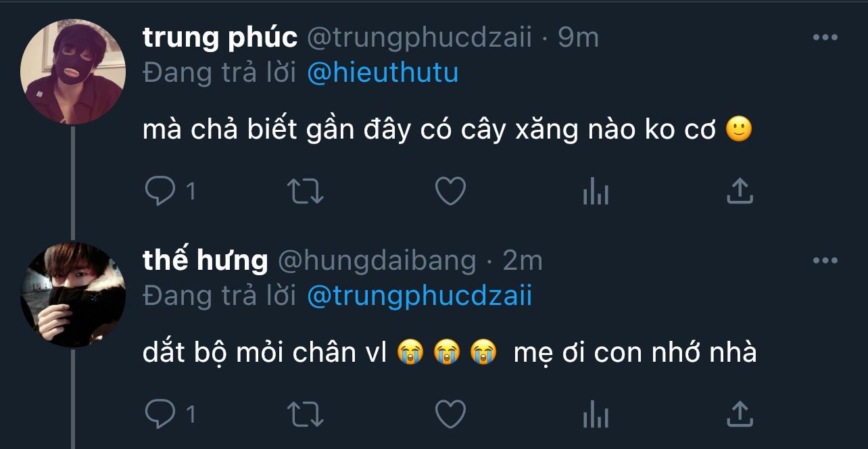This screenshot has height=449, width=868.
Task: Open thế hưng's profile picture
Action: pos(73,294)
